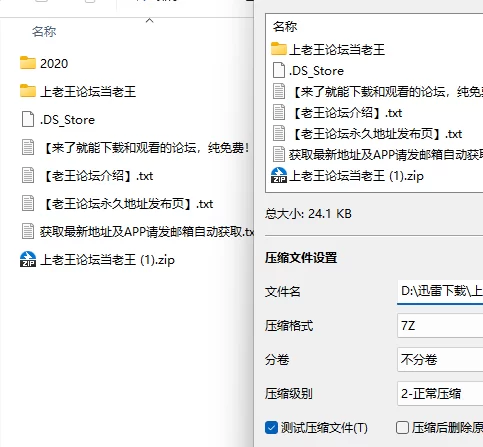Expand the 压缩级别 2-正常压缩 dropdown
The height and width of the screenshot is (447, 483).
coord(440,394)
